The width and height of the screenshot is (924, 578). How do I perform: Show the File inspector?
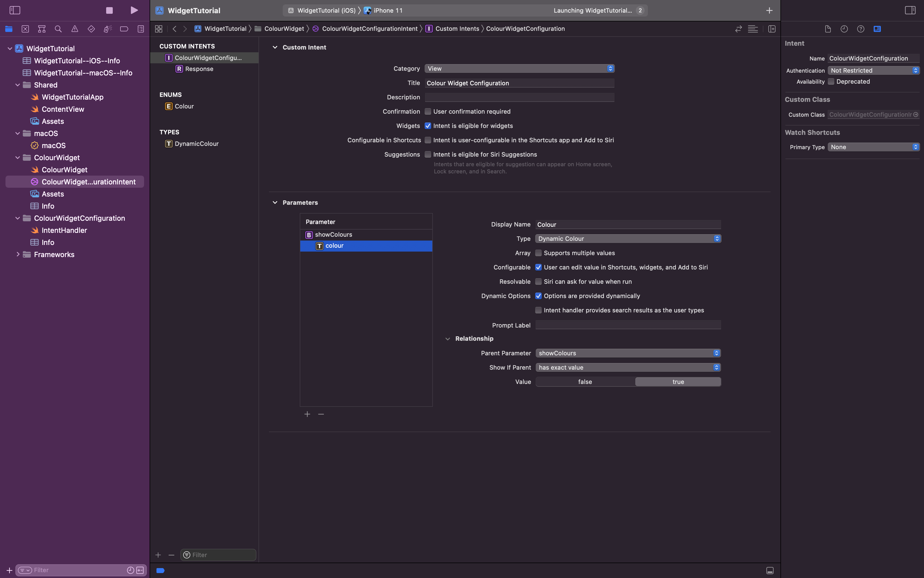coord(828,29)
